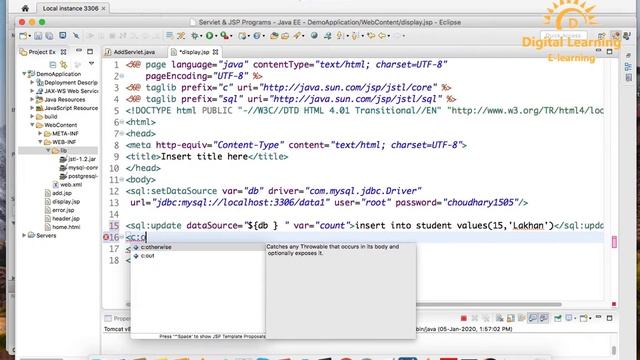Click the Outline icon in right trim
This screenshot has width=640, height=360.
click(628, 67)
